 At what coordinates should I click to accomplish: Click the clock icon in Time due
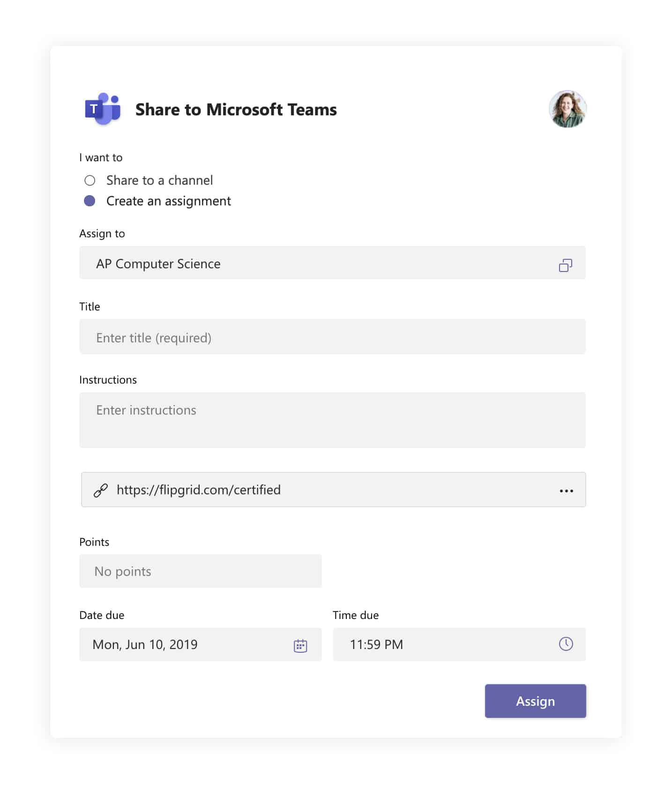click(566, 644)
